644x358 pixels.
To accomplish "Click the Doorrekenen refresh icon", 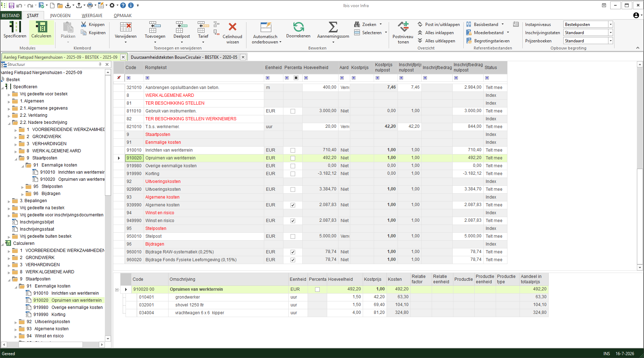I will coord(298,27).
